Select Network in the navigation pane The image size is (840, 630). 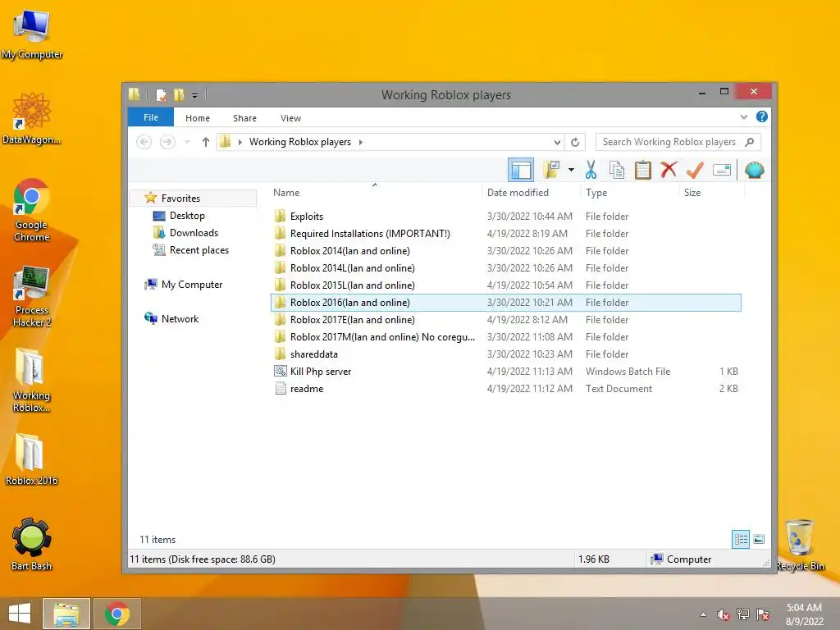pyautogui.click(x=180, y=319)
